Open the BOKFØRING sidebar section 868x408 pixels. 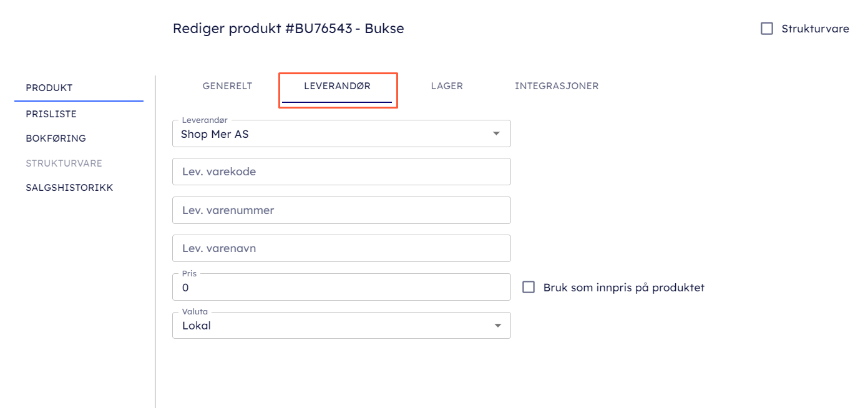tap(56, 138)
